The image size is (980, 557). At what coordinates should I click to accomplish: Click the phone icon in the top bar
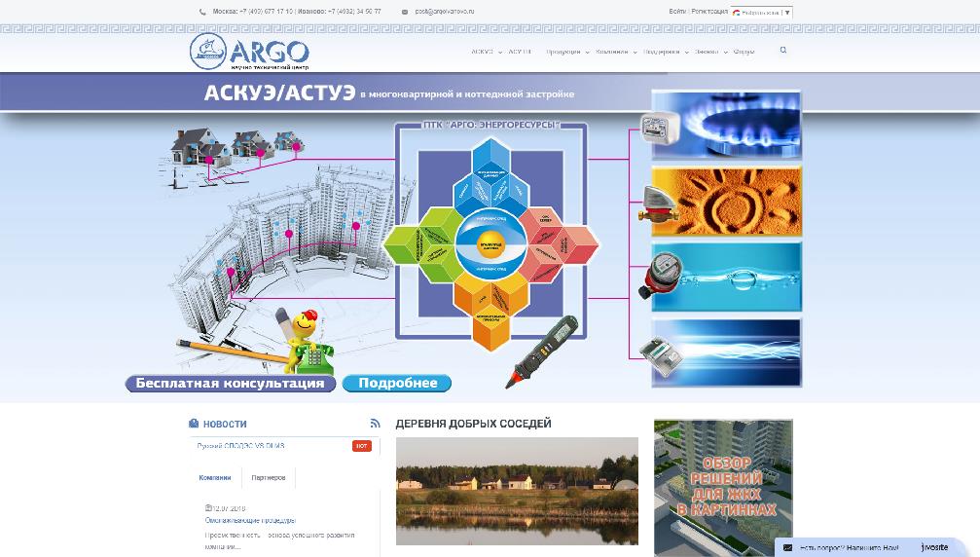(202, 12)
